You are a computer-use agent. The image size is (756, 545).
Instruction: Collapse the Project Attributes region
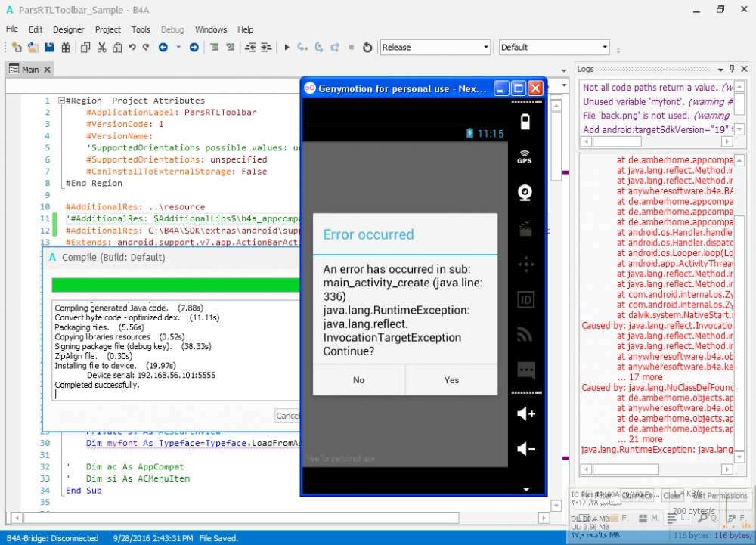[x=61, y=101]
